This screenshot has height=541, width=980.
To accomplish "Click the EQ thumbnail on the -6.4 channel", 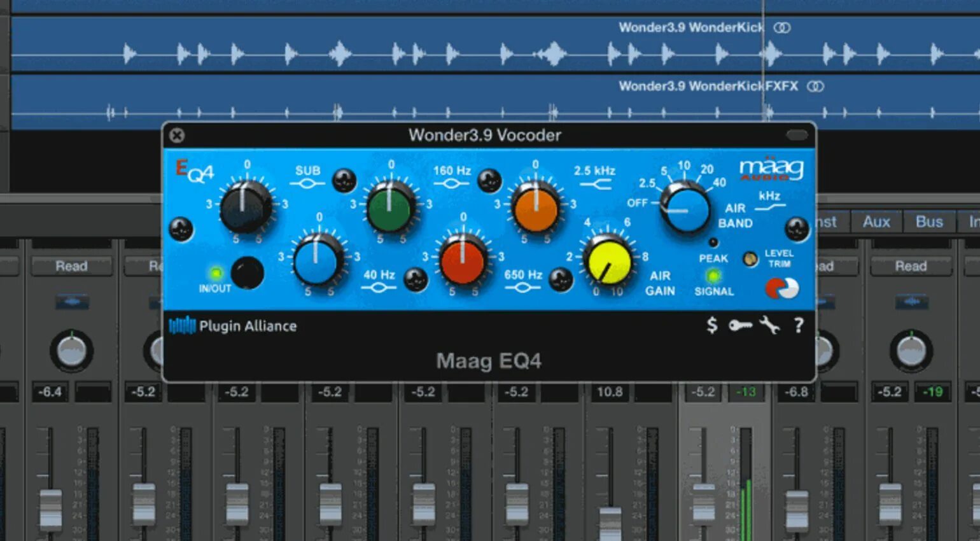I will [72, 301].
